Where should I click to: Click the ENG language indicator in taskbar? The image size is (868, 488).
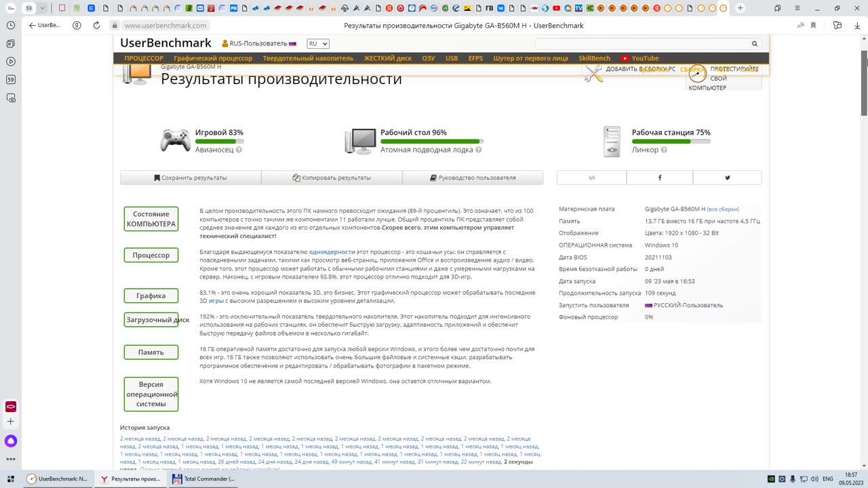click(x=828, y=479)
